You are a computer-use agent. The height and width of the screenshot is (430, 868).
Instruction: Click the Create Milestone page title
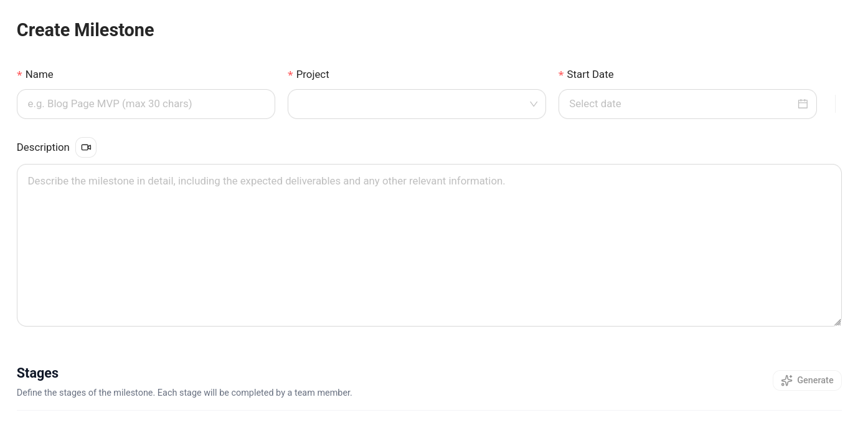coord(85,30)
